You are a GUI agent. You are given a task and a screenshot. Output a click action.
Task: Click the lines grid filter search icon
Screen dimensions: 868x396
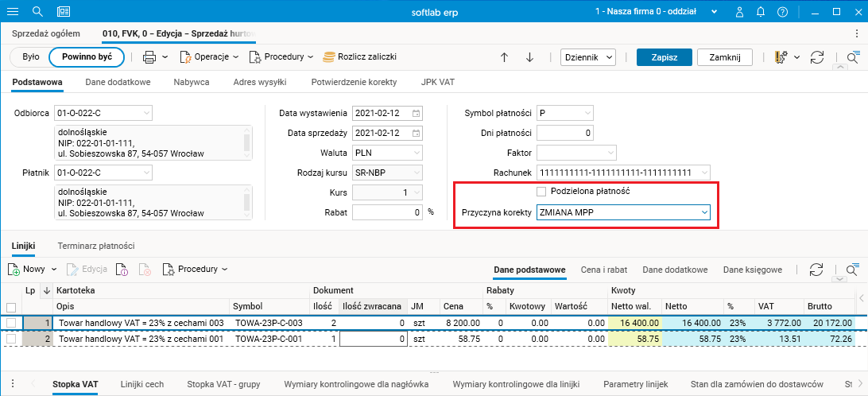tap(853, 270)
